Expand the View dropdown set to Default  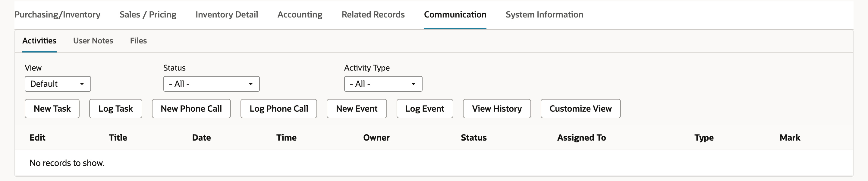58,84
